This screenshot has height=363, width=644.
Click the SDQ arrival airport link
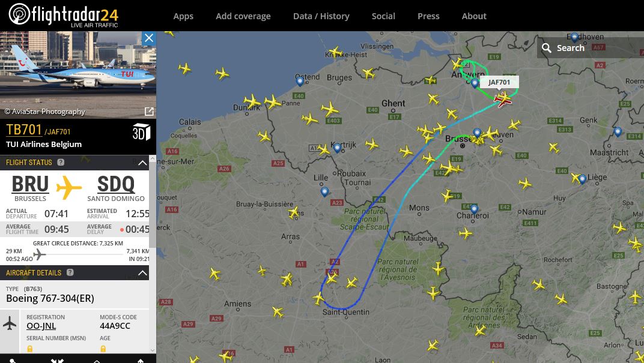point(116,184)
